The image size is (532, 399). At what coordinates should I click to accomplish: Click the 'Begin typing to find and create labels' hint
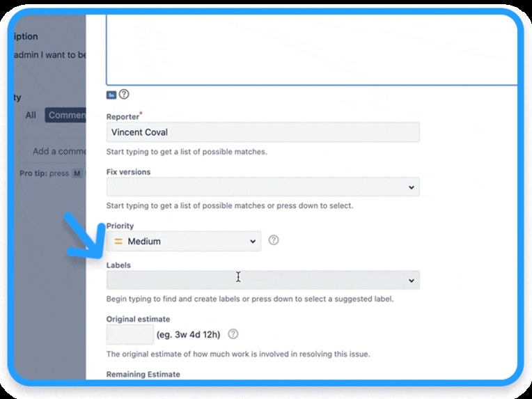point(250,299)
